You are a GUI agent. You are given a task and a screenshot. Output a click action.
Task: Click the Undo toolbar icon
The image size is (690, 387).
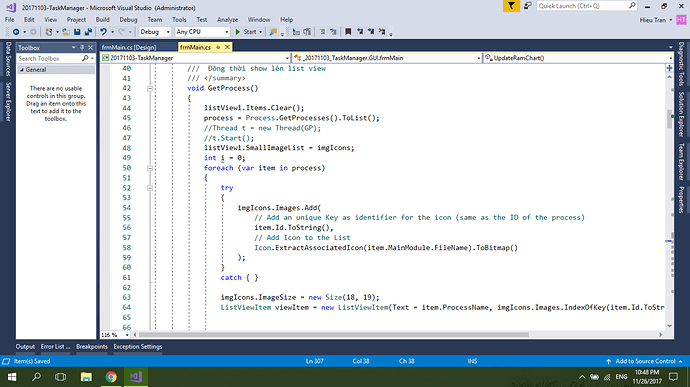coord(103,32)
